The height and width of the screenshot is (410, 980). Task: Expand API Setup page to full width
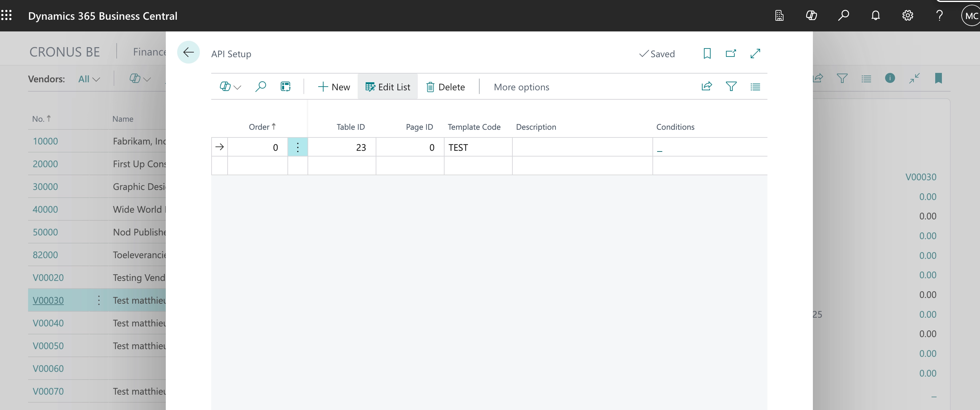(755, 54)
